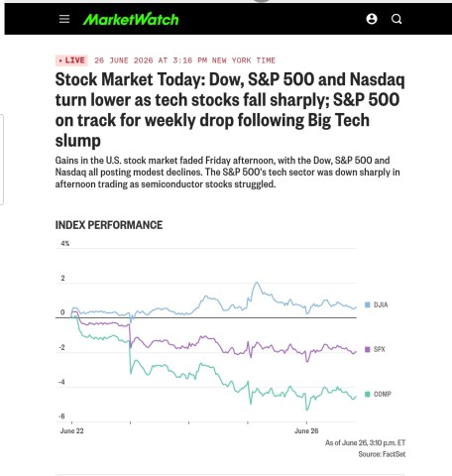This screenshot has width=452, height=476.
Task: Click the SPX legend label
Action: coord(380,349)
